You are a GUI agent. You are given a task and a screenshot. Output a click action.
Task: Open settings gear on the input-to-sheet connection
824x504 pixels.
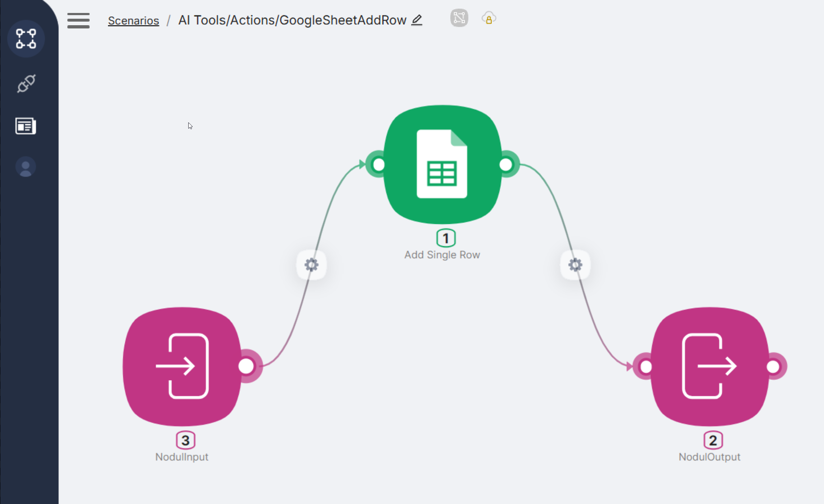311,265
